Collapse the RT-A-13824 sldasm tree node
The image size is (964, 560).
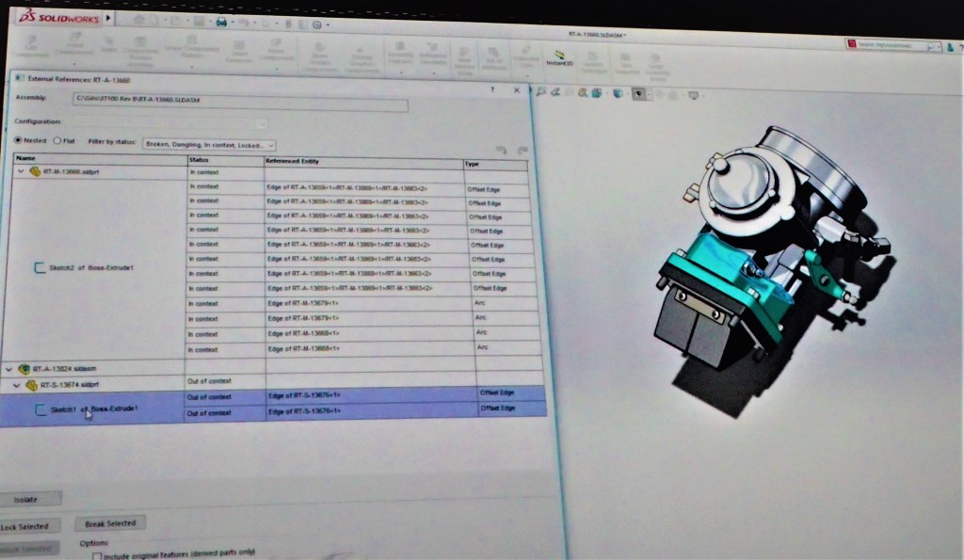tap(9, 369)
